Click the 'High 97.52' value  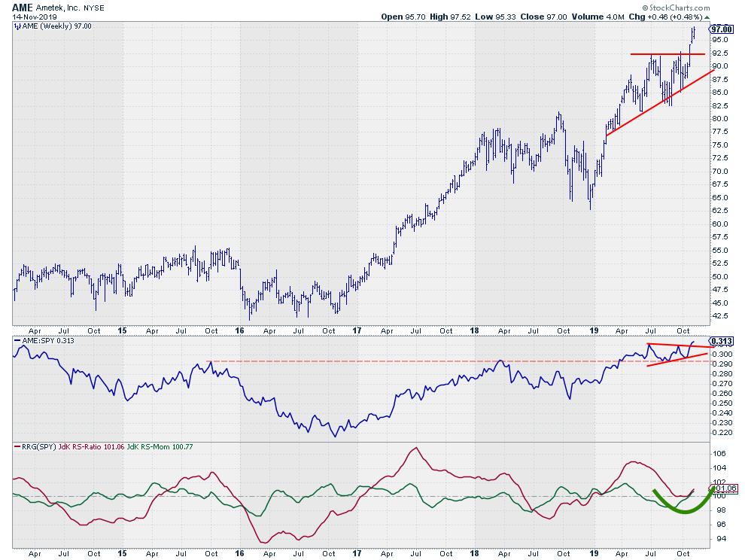(451, 17)
